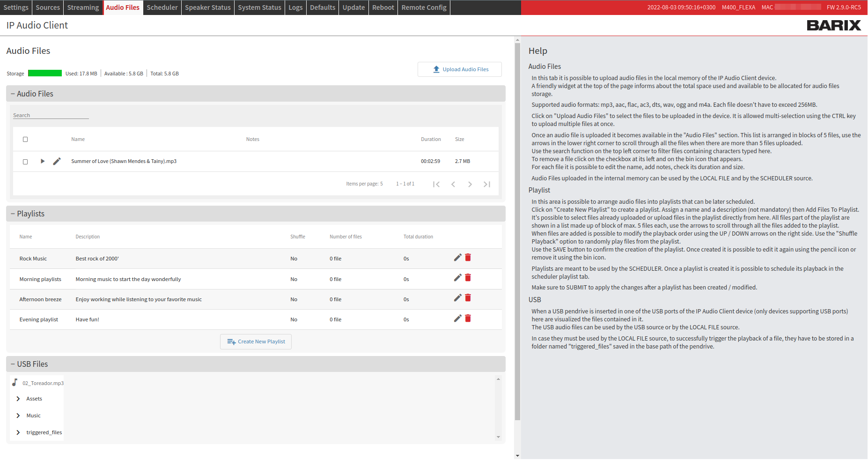Delete the Afternoon breeze playlist
The image size is (868, 460).
coord(468,298)
